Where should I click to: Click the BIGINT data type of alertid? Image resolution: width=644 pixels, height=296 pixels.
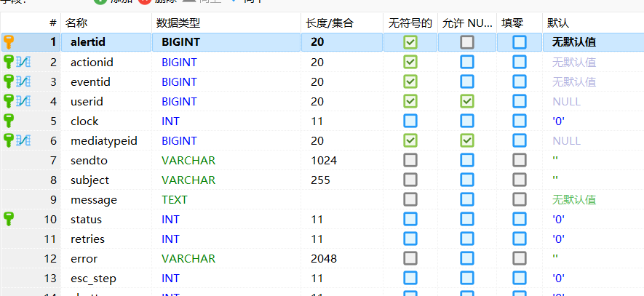click(x=180, y=42)
